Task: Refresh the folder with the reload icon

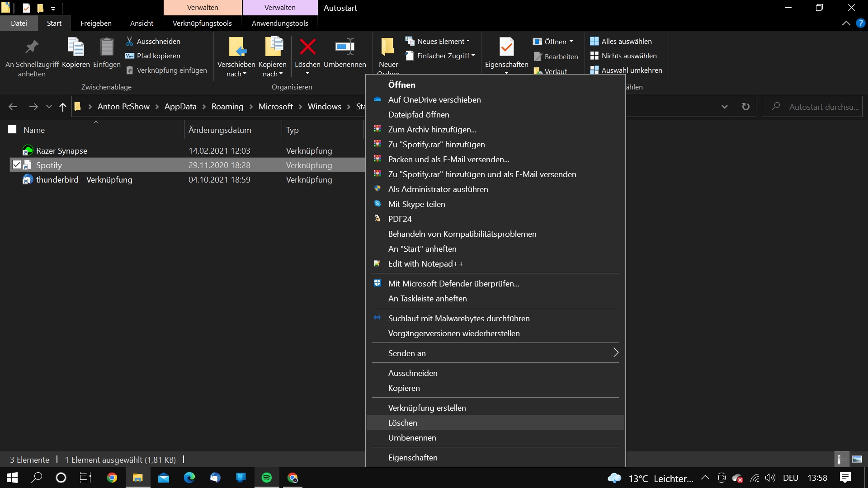Action: (745, 107)
